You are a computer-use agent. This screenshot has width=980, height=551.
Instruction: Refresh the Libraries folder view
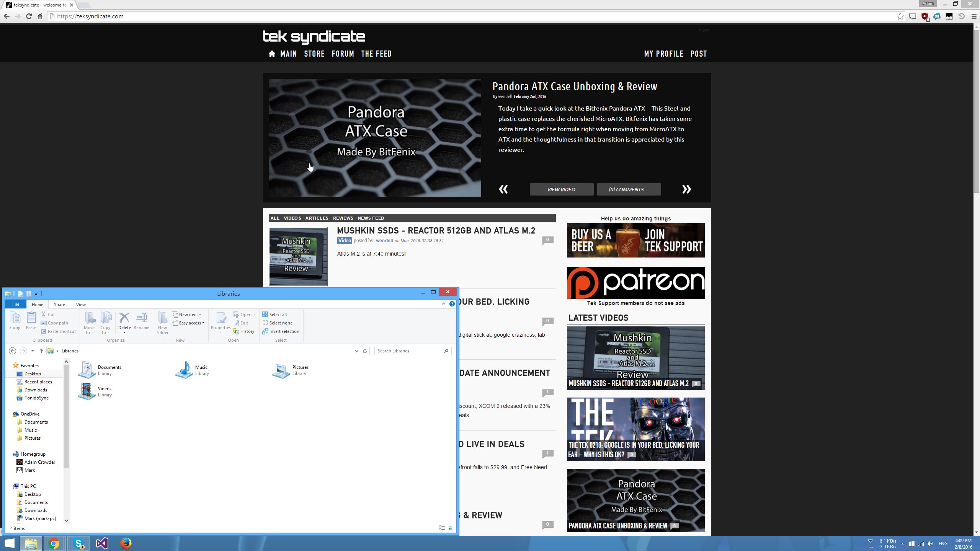point(365,351)
